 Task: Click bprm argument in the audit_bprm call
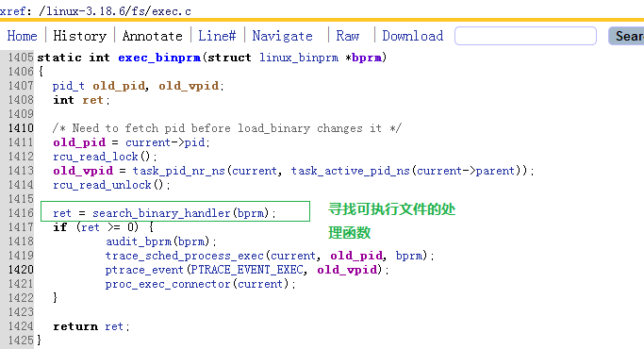click(x=191, y=241)
